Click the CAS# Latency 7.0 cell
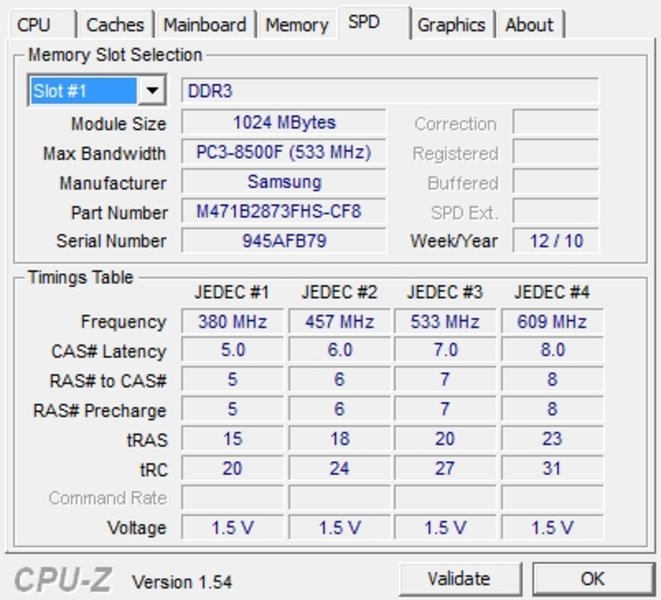 click(445, 350)
